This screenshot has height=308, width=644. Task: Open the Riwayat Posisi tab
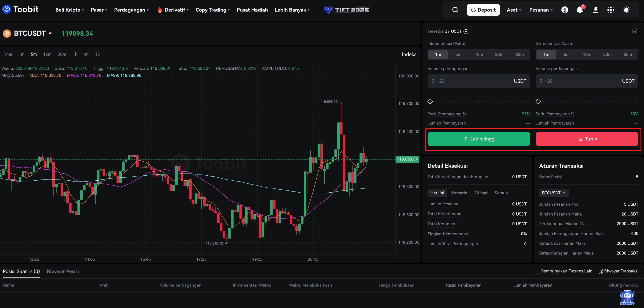[63, 271]
